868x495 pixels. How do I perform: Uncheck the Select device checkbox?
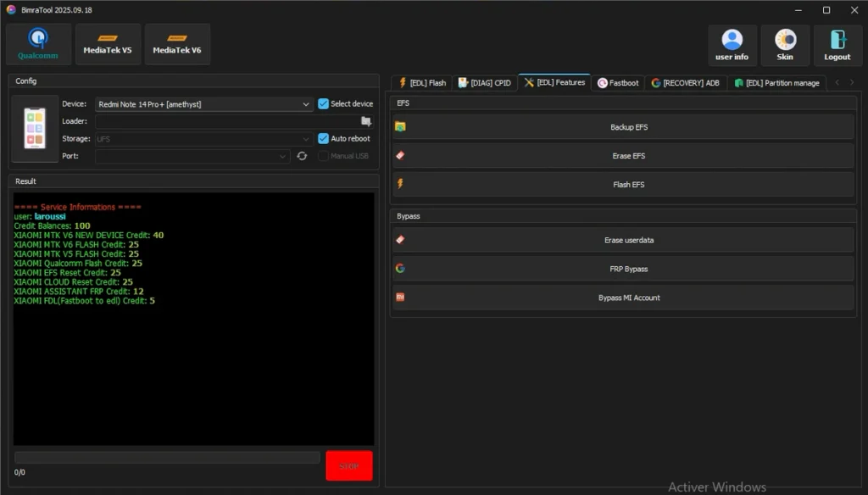click(x=323, y=103)
